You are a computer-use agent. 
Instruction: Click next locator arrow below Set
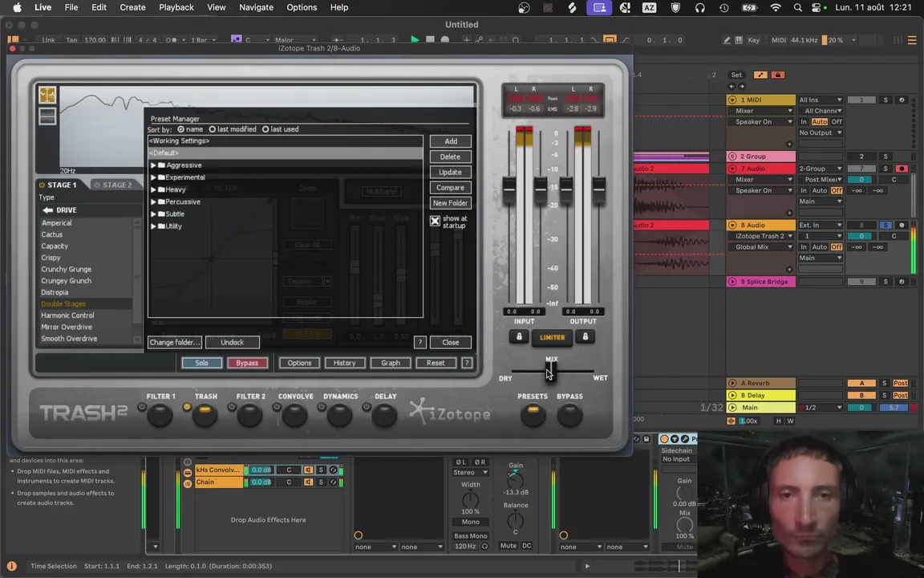pyautogui.click(x=741, y=86)
